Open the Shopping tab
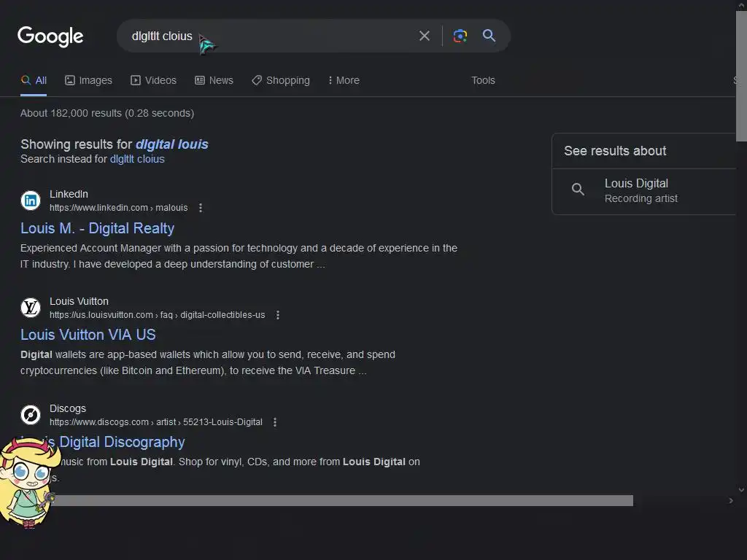The height and width of the screenshot is (560, 747). coord(281,80)
